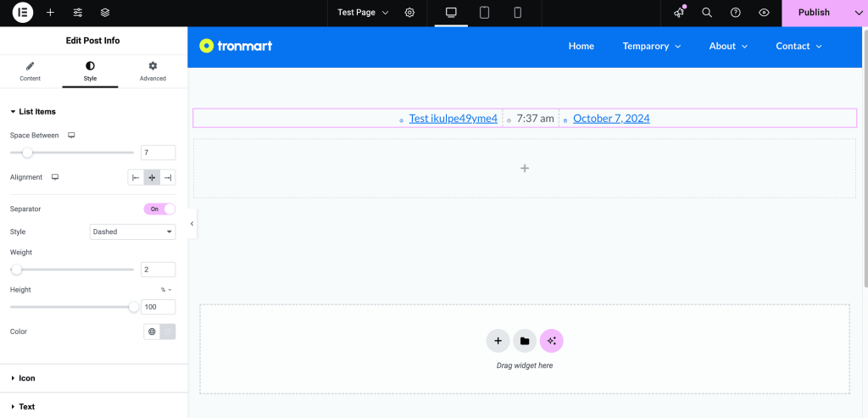Switch to tablet responsive view
The image size is (868, 418).
click(485, 13)
